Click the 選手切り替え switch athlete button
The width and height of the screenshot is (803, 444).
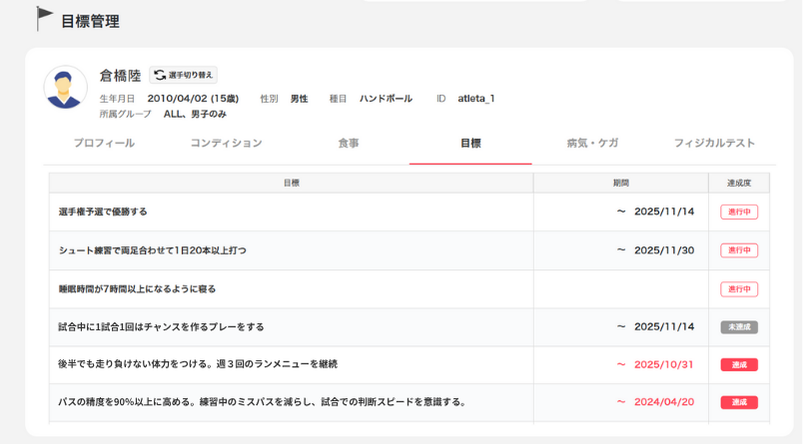click(183, 75)
